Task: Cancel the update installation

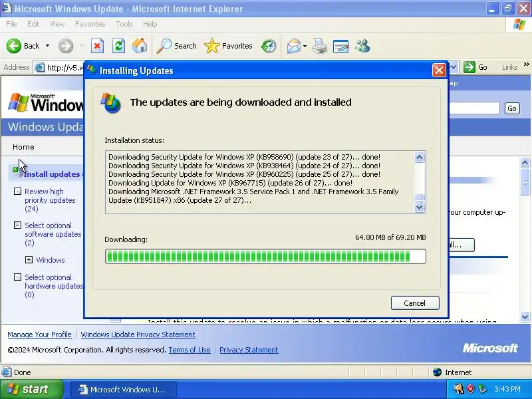Action: tap(414, 303)
